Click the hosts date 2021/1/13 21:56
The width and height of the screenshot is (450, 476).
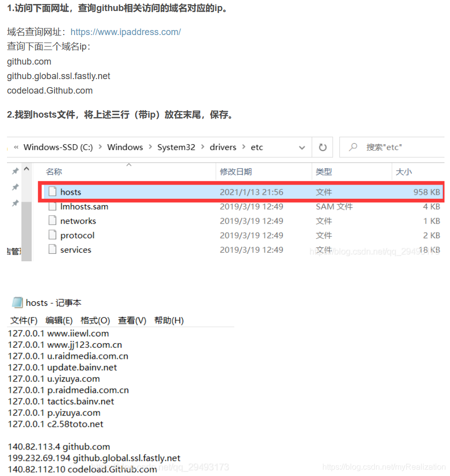click(x=251, y=192)
